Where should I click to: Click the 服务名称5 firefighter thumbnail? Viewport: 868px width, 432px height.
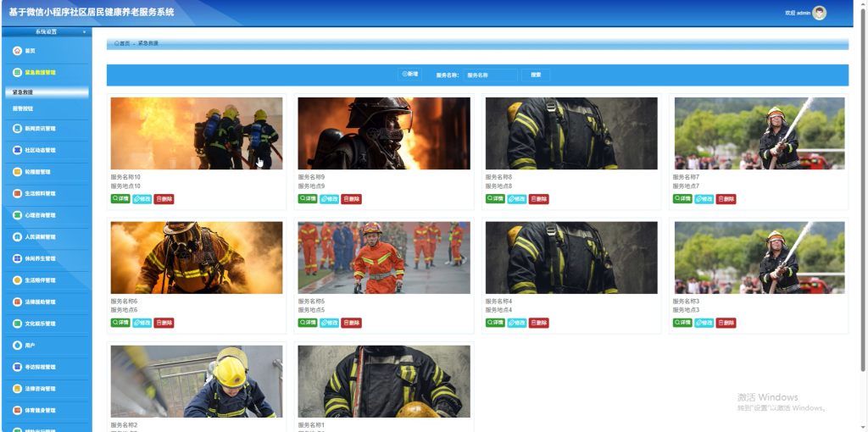pos(384,258)
